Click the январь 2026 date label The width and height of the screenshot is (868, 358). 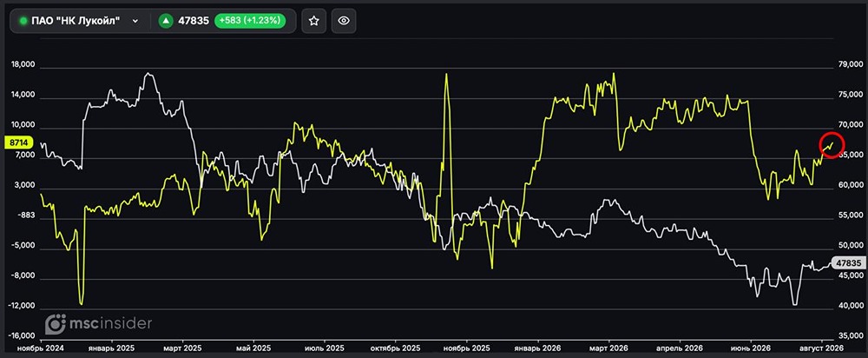(538, 348)
